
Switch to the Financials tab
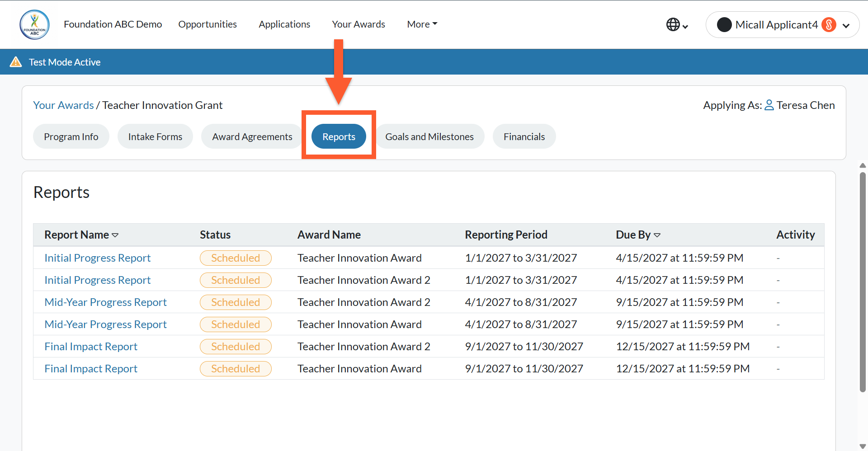[x=524, y=136]
